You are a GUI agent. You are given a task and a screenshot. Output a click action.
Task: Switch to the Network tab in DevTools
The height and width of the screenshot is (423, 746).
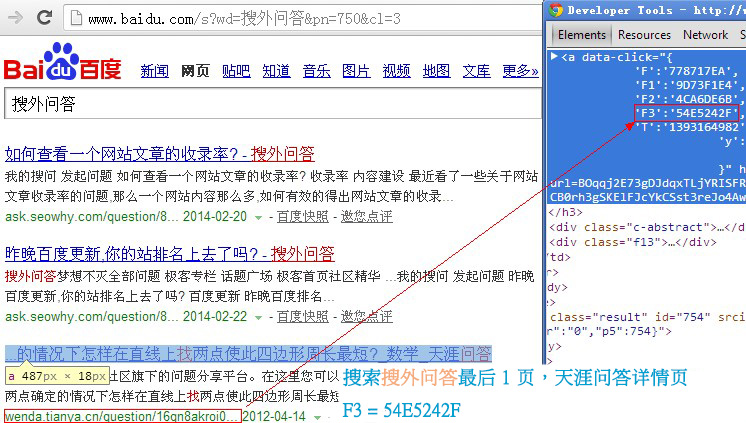pyautogui.click(x=705, y=35)
